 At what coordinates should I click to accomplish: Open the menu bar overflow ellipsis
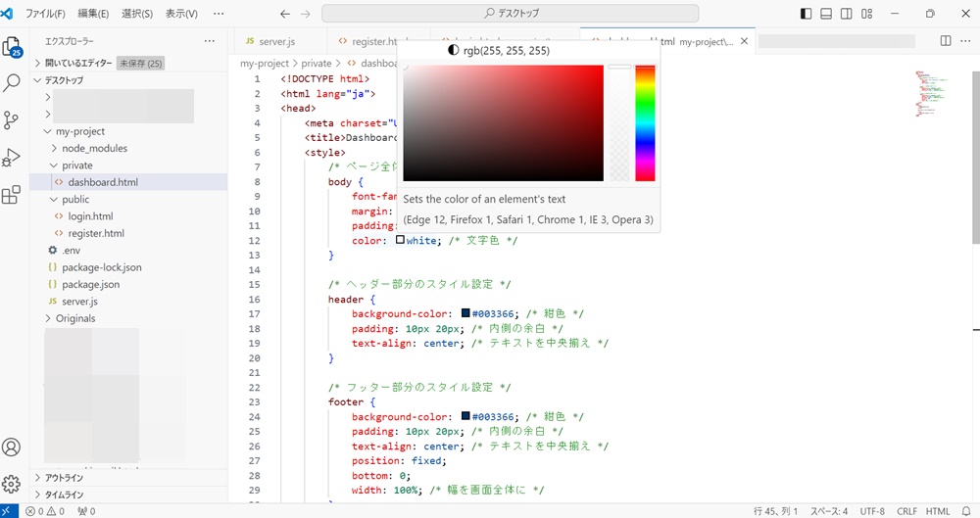(219, 13)
